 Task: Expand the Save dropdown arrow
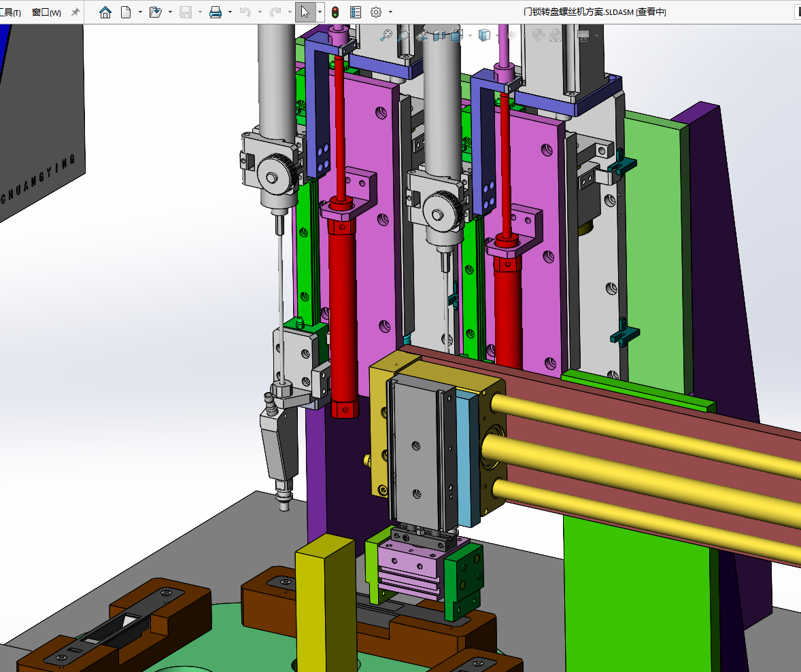[200, 12]
